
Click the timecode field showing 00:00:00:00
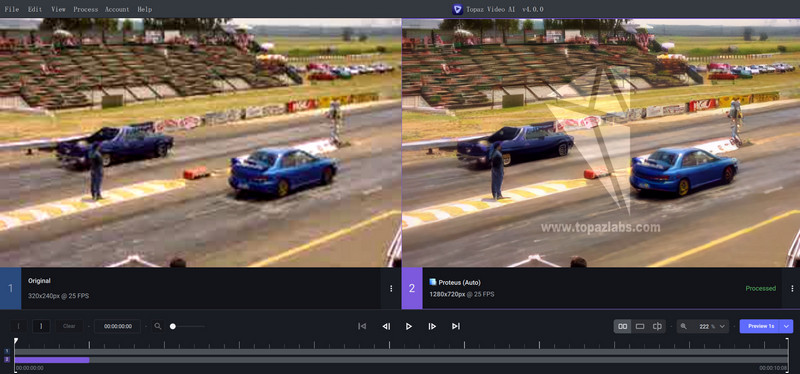117,326
